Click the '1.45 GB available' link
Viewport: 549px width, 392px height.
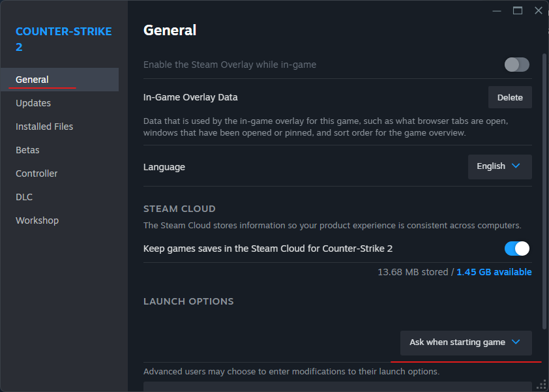point(494,272)
